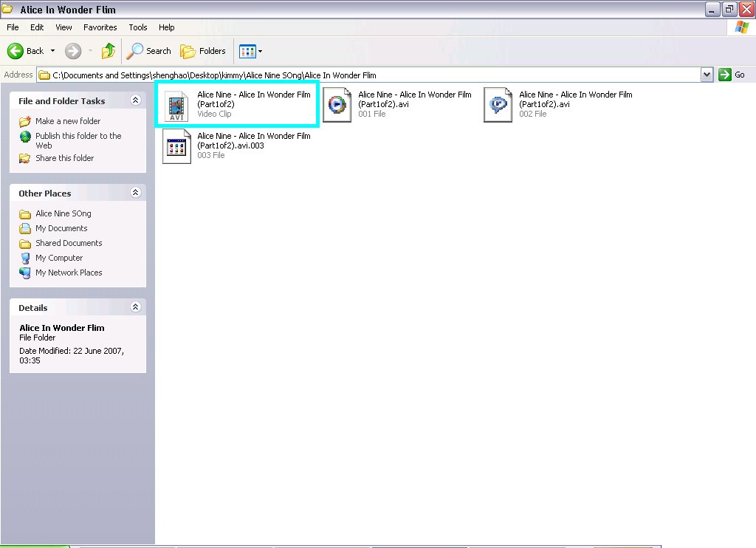756x548 pixels.
Task: Click the My Documents icon
Action: click(x=25, y=229)
